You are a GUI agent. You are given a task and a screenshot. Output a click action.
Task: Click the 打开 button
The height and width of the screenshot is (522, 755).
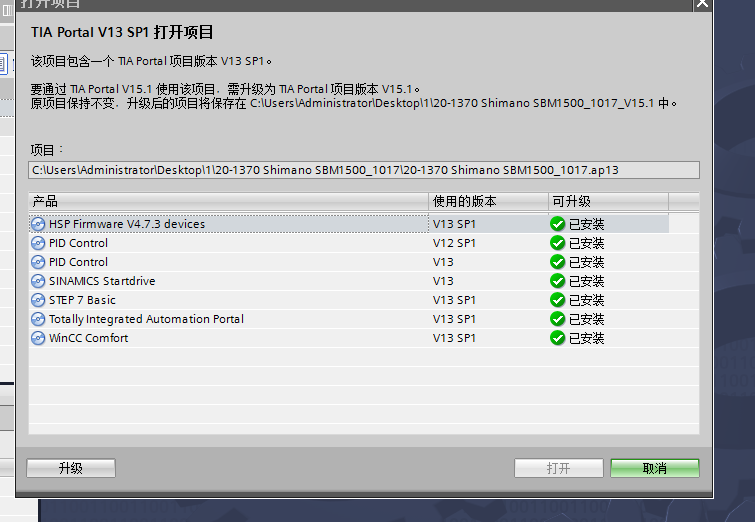pos(558,468)
